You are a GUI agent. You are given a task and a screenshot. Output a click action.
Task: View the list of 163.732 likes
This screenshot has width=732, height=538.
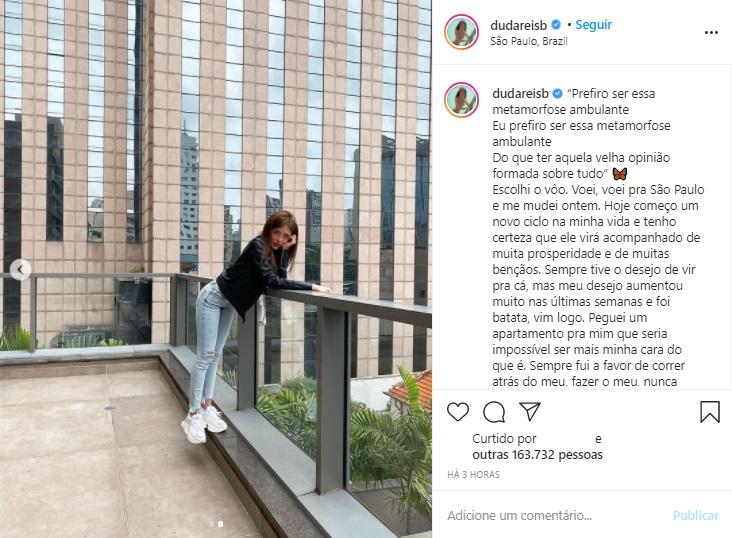(x=537, y=454)
